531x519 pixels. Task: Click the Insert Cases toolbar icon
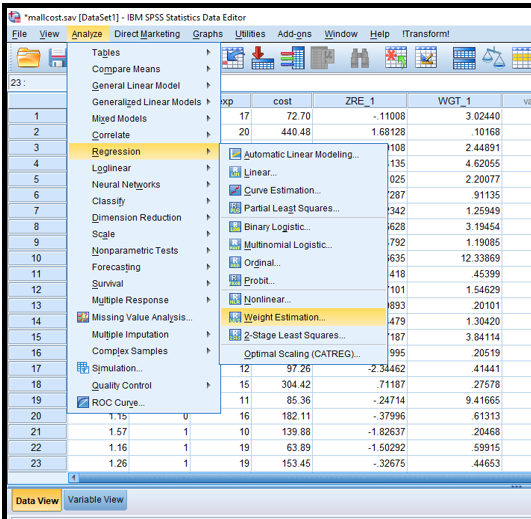pyautogui.click(x=396, y=58)
